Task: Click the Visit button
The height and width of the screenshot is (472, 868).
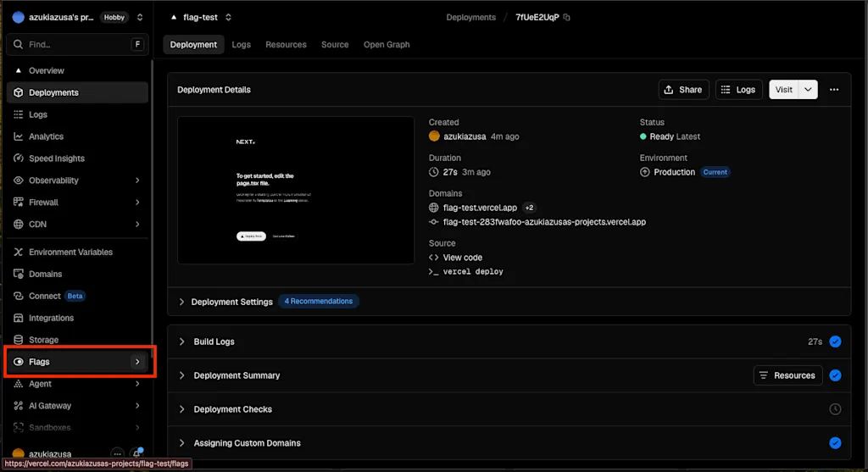Action: point(783,90)
